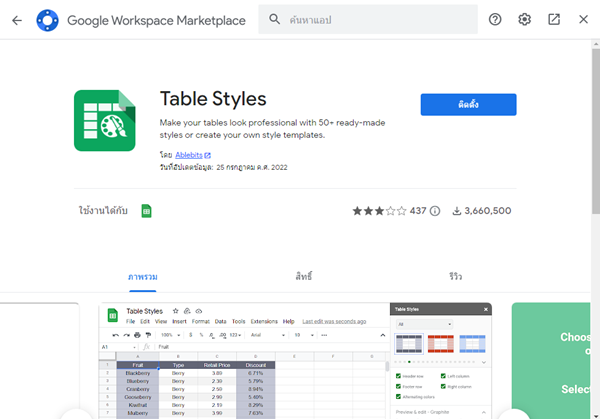600x419 pixels.
Task: Open the Arial font dropdown in screenshot
Action: tap(267, 335)
